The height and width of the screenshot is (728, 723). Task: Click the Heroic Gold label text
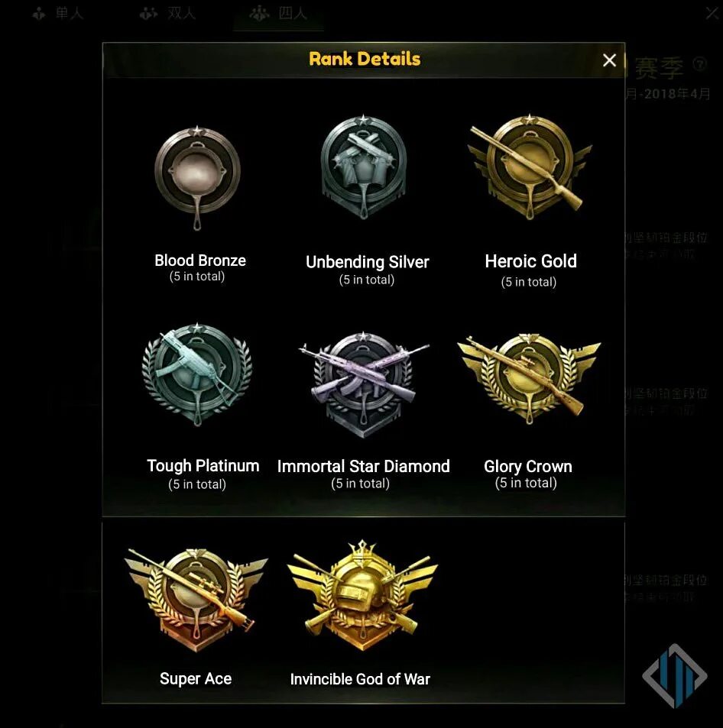click(530, 261)
